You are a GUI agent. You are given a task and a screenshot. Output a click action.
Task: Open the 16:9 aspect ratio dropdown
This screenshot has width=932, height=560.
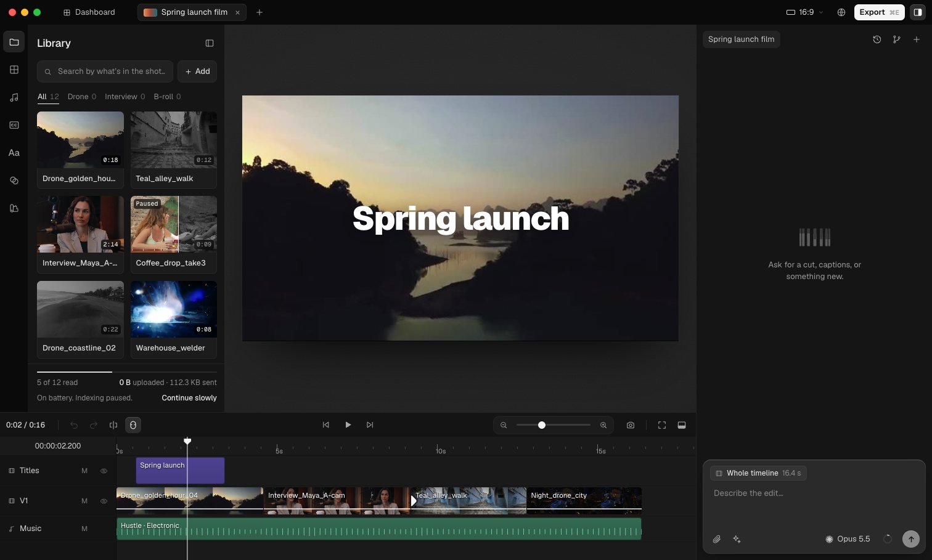[x=805, y=12]
